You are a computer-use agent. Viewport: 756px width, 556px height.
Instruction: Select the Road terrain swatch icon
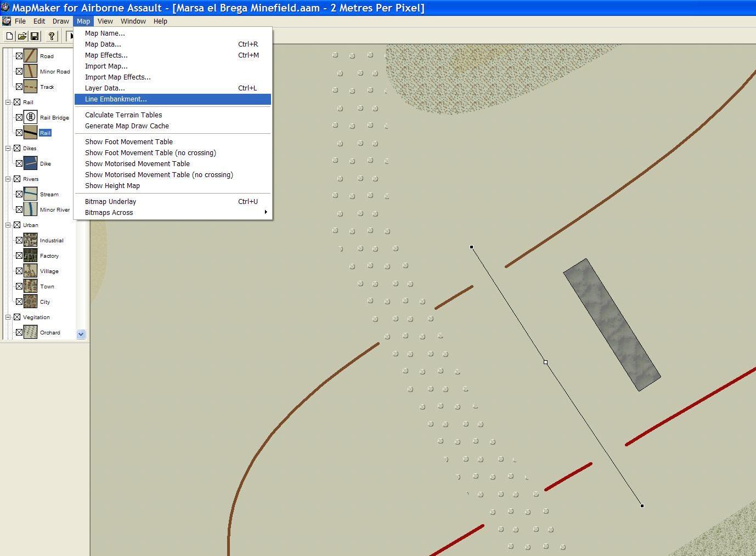coord(30,56)
